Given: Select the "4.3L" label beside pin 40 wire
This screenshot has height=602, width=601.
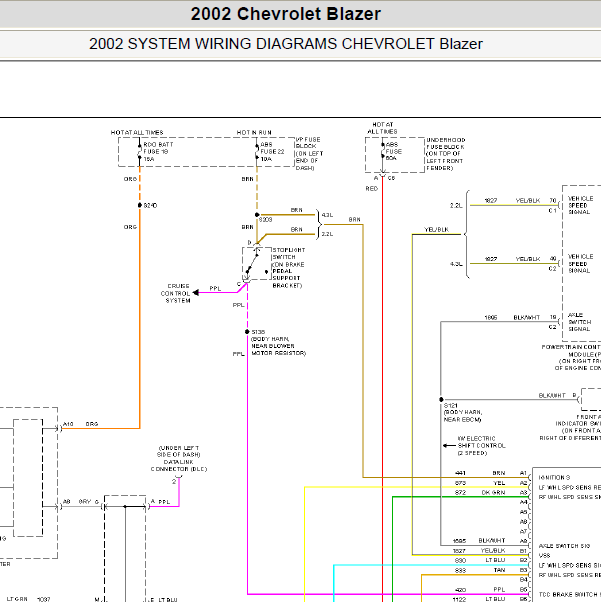Looking at the screenshot, I should pos(456,264).
